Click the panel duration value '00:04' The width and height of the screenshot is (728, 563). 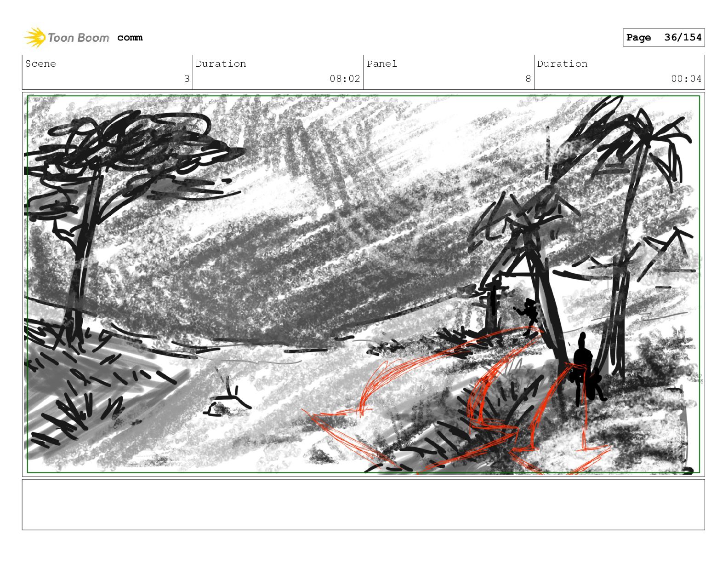[x=686, y=79]
